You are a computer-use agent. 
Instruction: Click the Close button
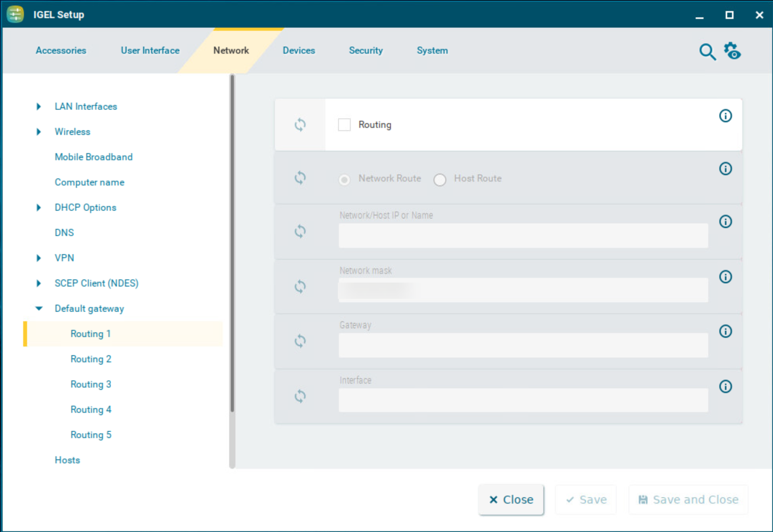(511, 499)
